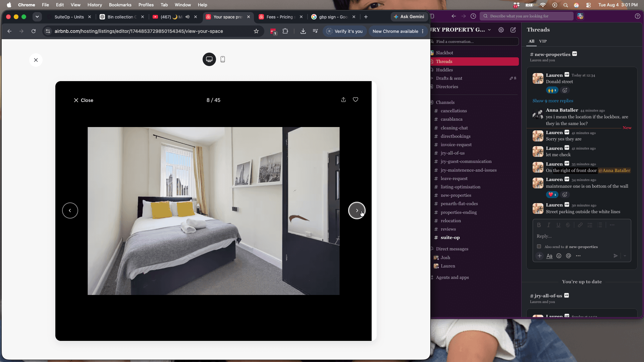Viewport: 644px width, 362px height.
Task: Collapse the Channels section
Action: click(x=445, y=102)
